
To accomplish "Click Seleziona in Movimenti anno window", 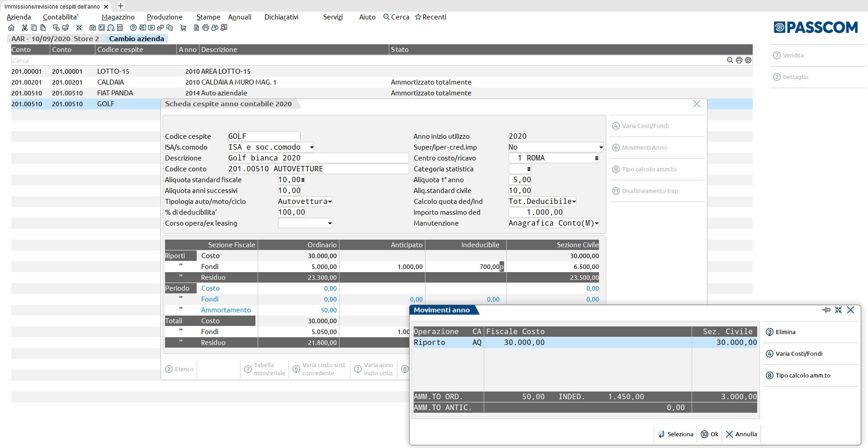I will (676, 434).
